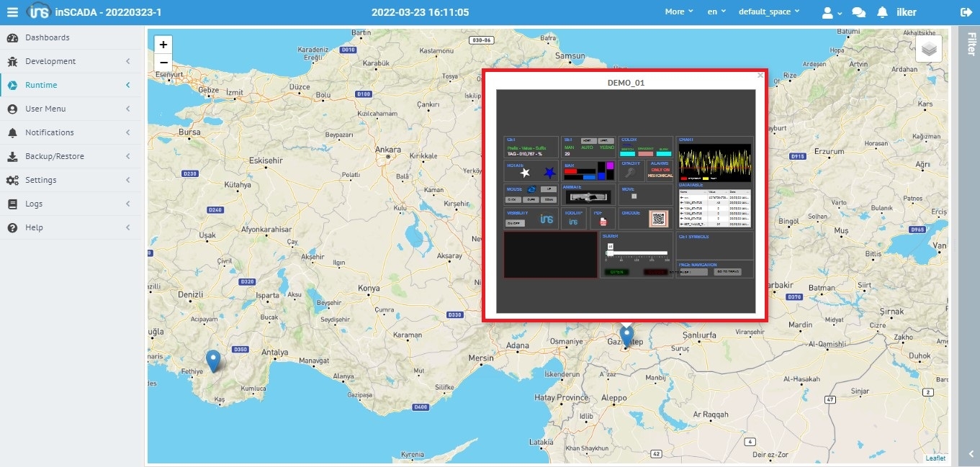
Task: Toggle the hamburger sidebar menu
Action: [12, 12]
